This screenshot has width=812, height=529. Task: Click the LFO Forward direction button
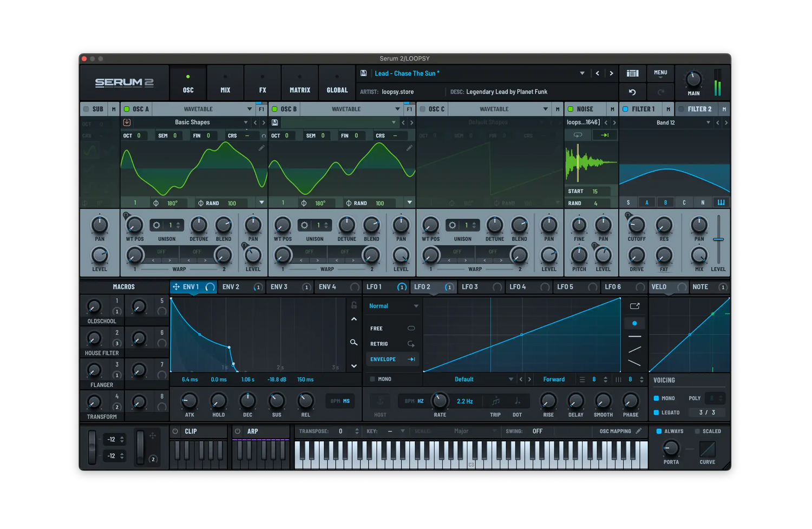554,380
